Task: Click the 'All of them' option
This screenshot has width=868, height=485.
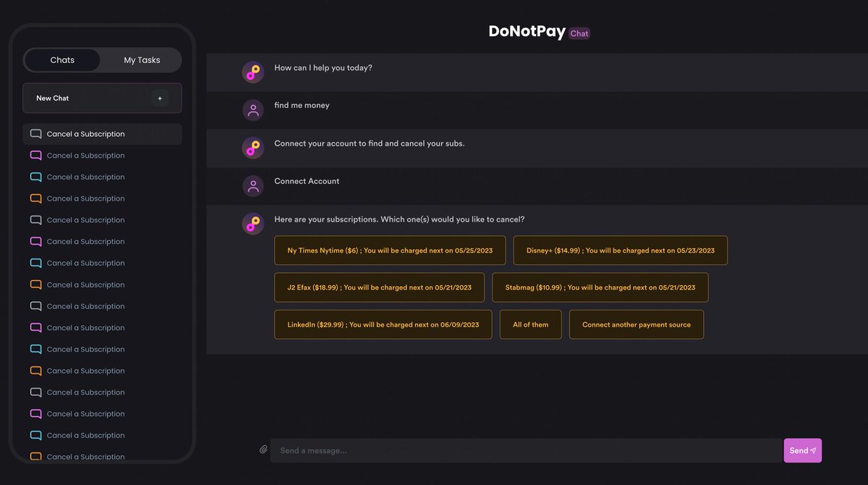Action: [x=530, y=325]
